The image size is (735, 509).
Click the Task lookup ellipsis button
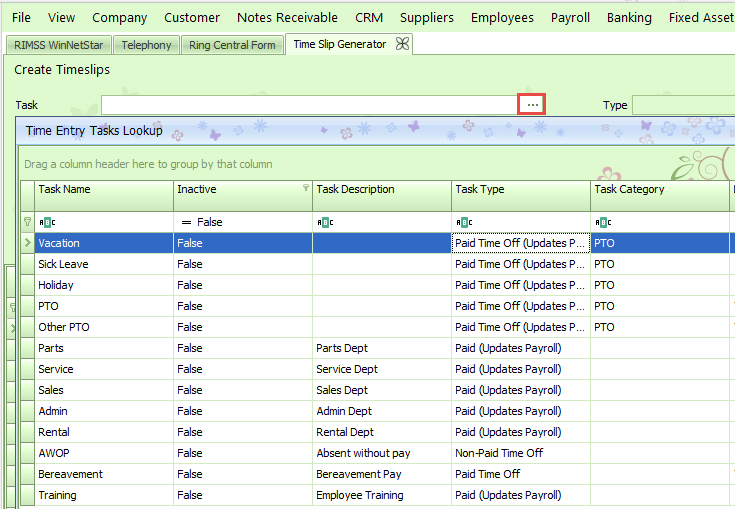532,104
